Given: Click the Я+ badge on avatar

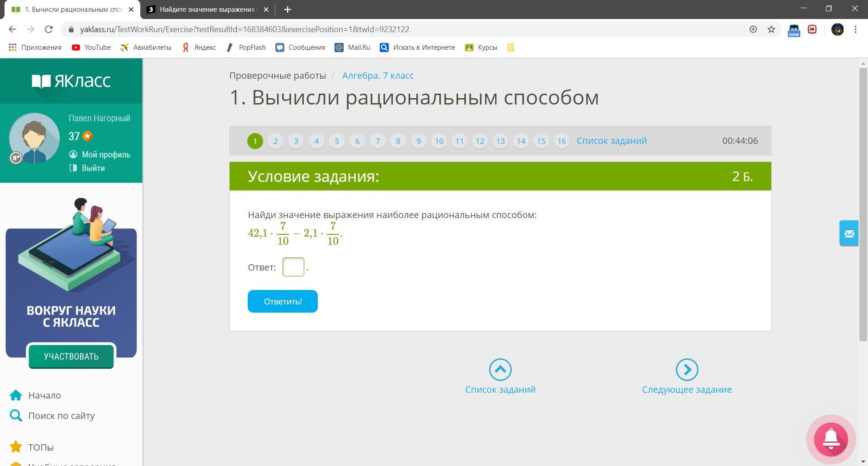Looking at the screenshot, I should tap(16, 157).
